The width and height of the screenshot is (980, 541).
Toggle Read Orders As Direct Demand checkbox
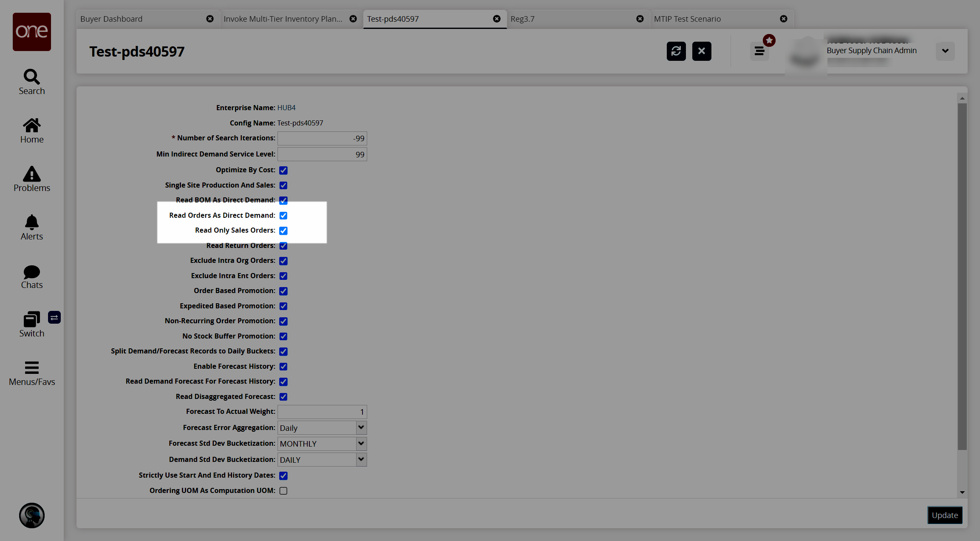[x=283, y=216]
